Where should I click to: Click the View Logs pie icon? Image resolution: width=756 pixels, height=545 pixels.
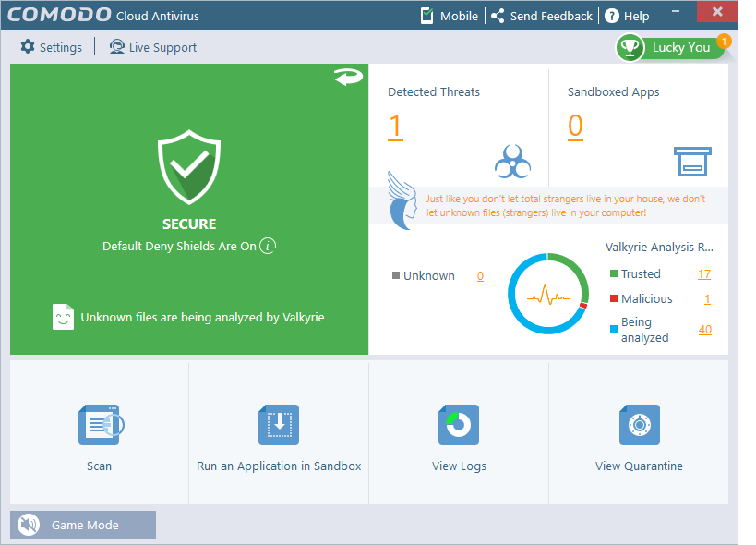(459, 425)
